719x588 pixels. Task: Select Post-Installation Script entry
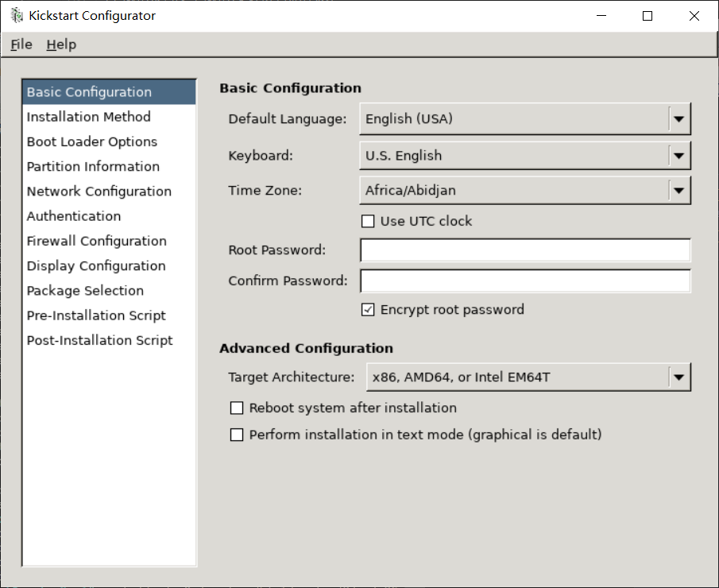(99, 340)
